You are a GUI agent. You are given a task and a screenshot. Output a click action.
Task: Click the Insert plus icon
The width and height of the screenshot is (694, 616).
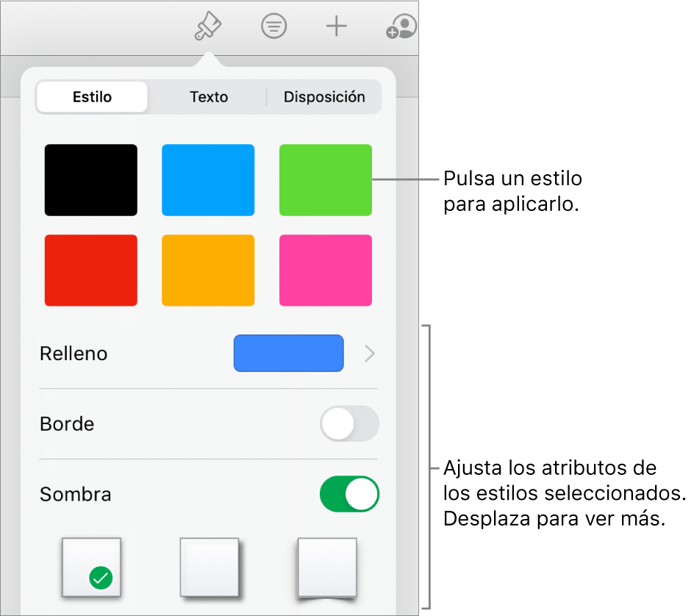[336, 26]
